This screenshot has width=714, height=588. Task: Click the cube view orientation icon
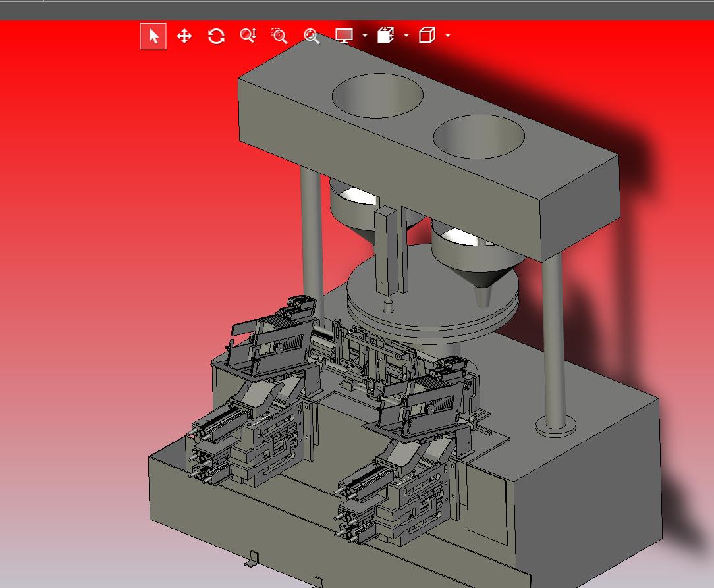click(x=427, y=35)
